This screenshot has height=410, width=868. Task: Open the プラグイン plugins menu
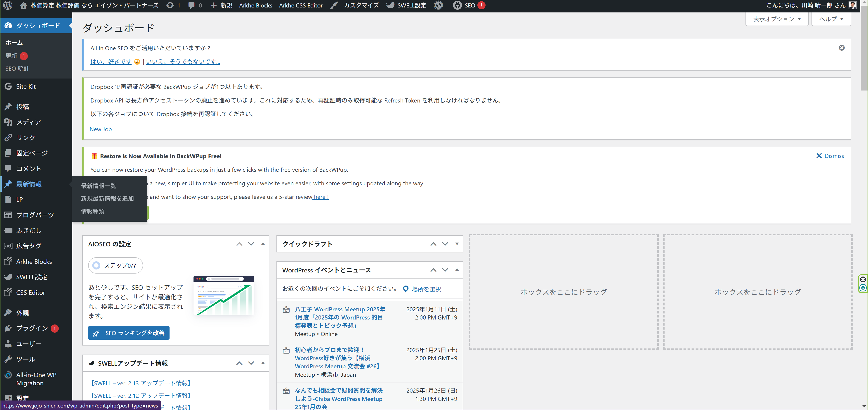click(x=36, y=328)
